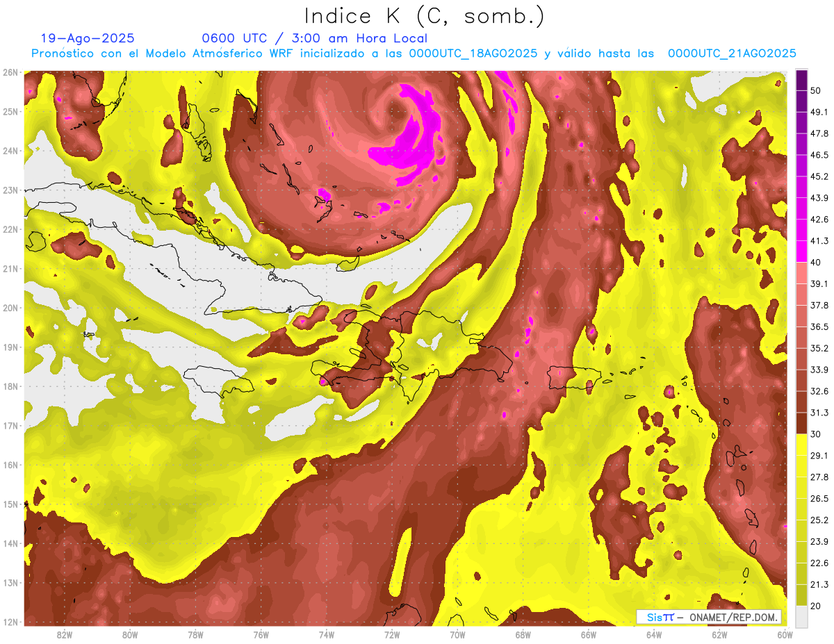Click the 20N latitude label
This screenshot has width=834, height=644.
(11, 308)
